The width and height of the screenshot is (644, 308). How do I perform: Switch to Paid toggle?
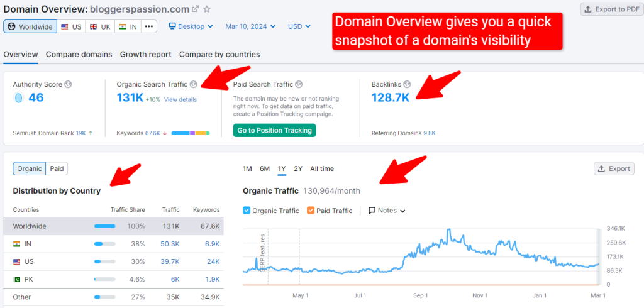(x=57, y=168)
